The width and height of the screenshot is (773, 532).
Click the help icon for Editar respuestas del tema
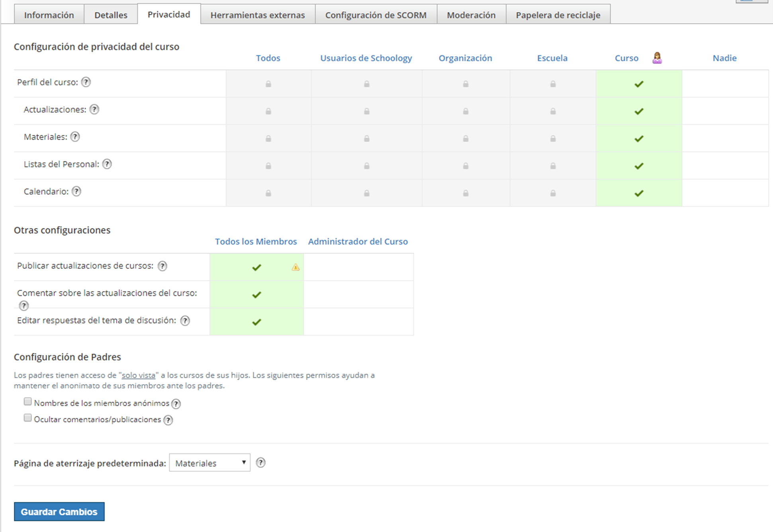(x=185, y=321)
